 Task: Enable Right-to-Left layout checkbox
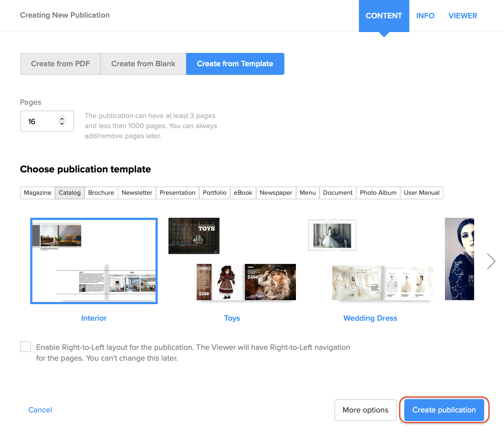[x=25, y=347]
